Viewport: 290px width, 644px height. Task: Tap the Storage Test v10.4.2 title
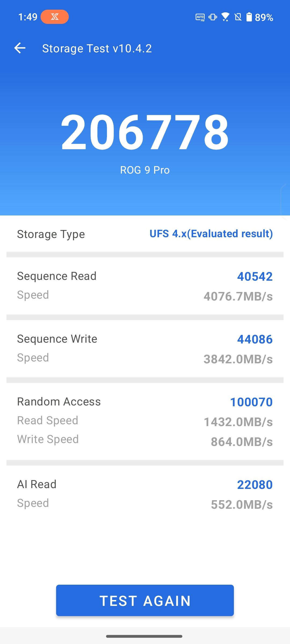97,49
